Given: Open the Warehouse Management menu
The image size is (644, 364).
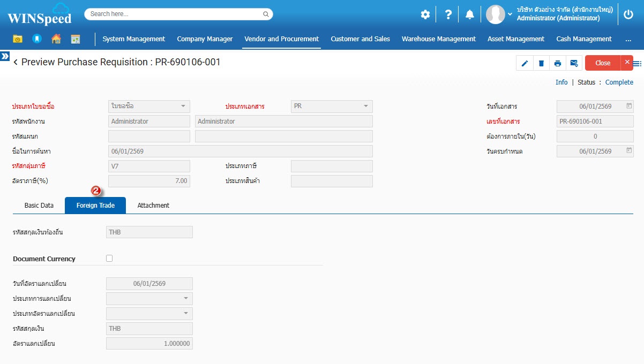Looking at the screenshot, I should pyautogui.click(x=438, y=39).
